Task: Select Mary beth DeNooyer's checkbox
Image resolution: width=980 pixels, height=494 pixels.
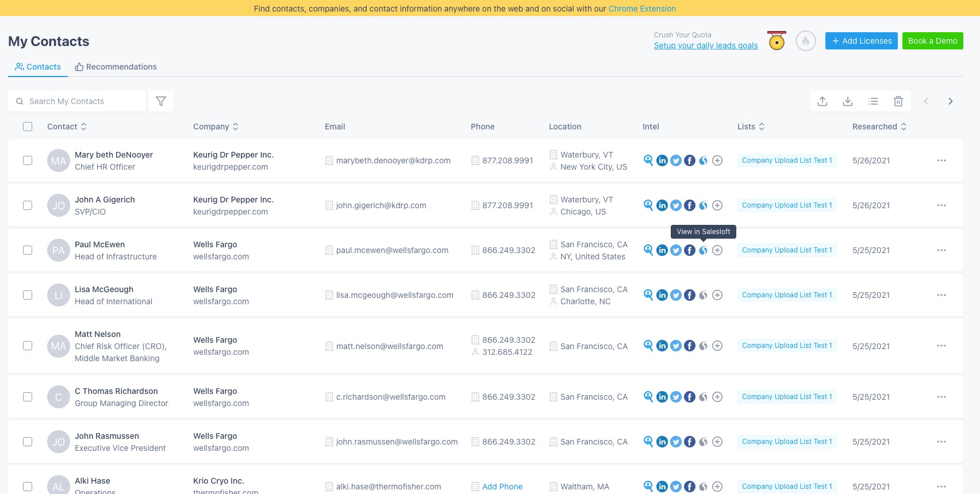Action: [28, 160]
